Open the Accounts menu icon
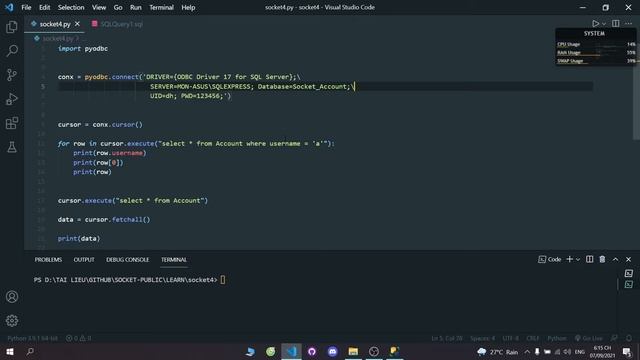Screen dimensions: 640x360 pos(12,297)
